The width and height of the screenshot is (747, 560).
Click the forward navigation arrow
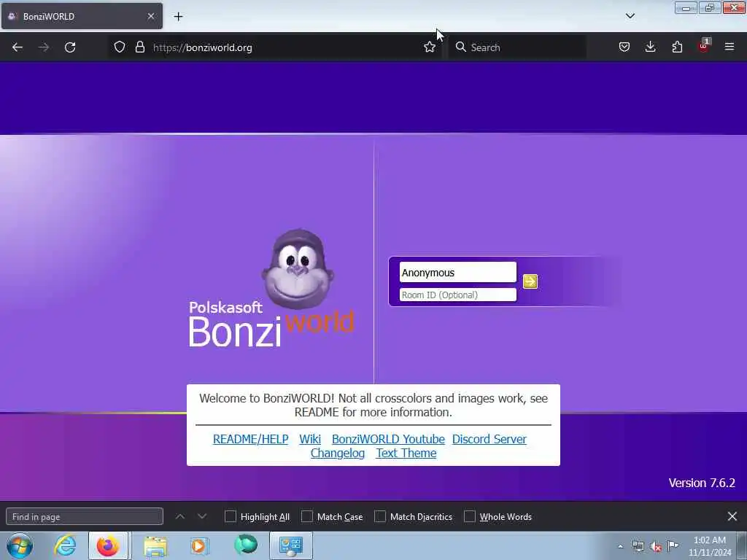(44, 47)
